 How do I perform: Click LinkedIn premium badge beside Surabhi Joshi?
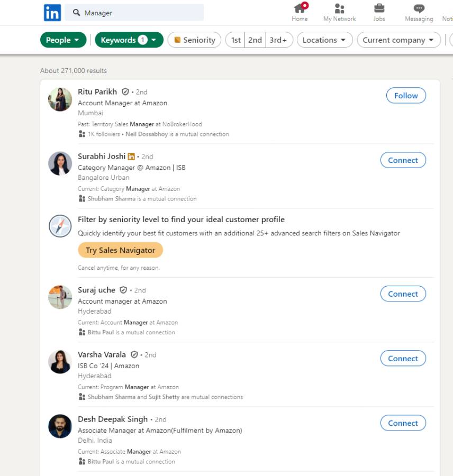point(131,157)
